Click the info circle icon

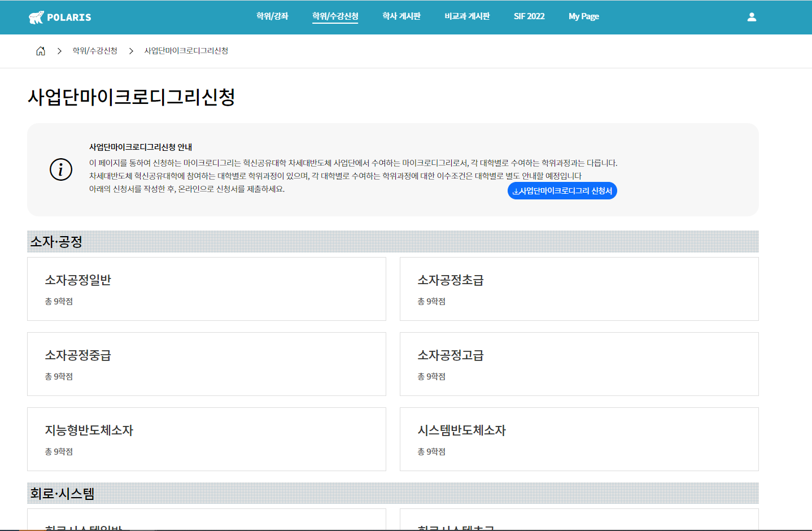point(61,169)
